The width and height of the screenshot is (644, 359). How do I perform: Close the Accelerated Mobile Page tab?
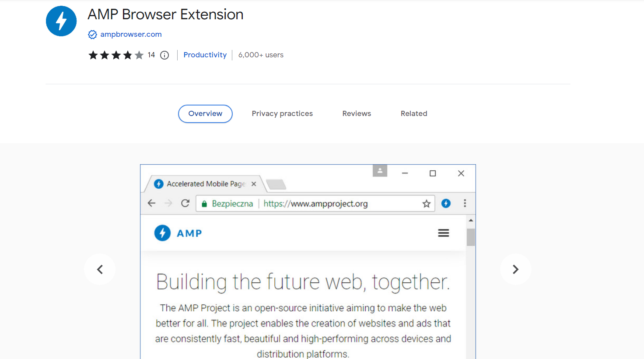(x=254, y=184)
